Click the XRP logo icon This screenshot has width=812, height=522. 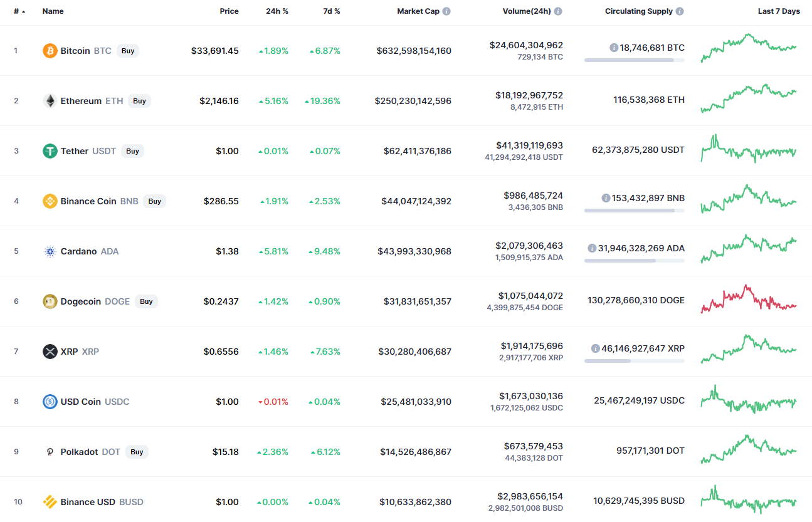50,352
